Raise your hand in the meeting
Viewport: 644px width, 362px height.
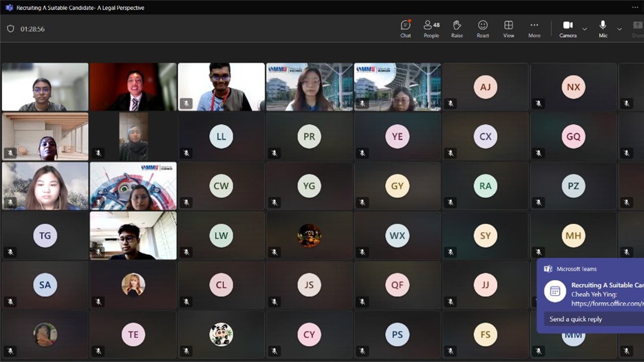click(x=457, y=29)
